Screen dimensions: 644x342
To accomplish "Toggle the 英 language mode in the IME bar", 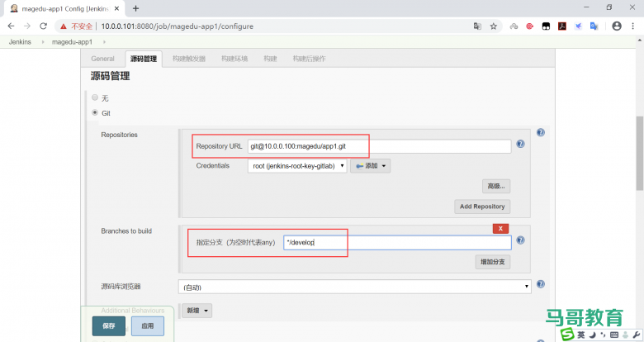I will 581,335.
